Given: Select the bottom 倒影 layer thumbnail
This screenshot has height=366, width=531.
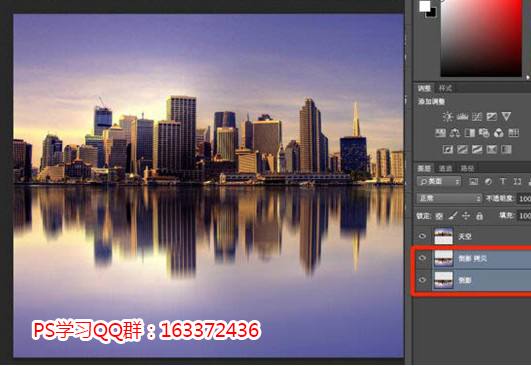Looking at the screenshot, I should [444, 280].
